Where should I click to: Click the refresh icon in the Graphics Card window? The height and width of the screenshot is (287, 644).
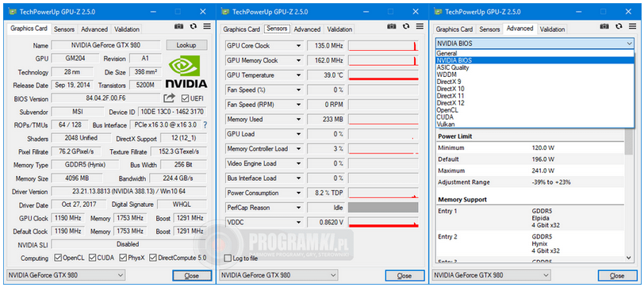coord(194,26)
